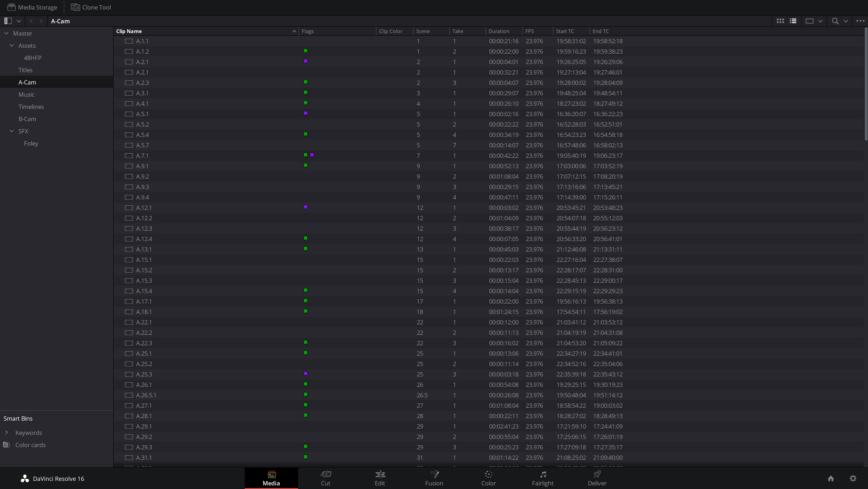The width and height of the screenshot is (868, 489).
Task: Toggle the bin list sidebar panel
Action: (x=8, y=21)
